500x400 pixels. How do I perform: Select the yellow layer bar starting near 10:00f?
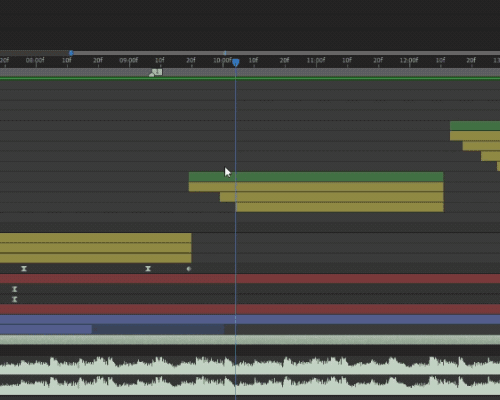click(x=332, y=197)
